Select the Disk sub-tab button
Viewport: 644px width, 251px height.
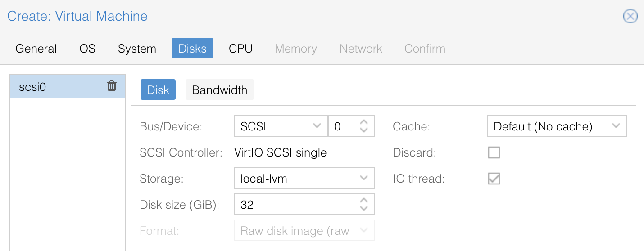coord(158,90)
